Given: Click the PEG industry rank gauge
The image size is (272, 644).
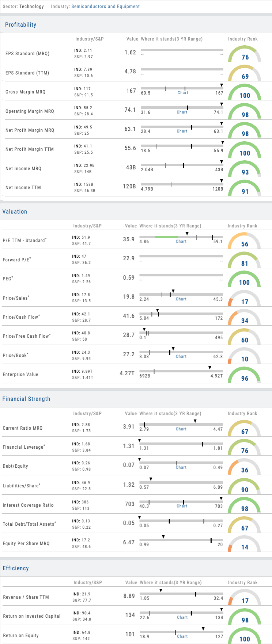Looking at the screenshot, I should click(x=244, y=280).
